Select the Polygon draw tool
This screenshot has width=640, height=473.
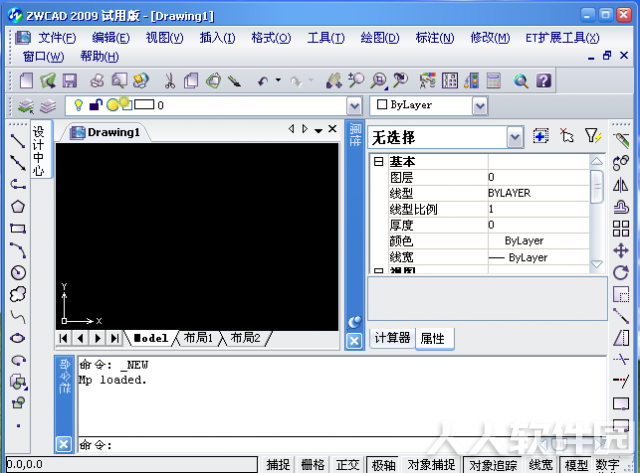tap(18, 207)
